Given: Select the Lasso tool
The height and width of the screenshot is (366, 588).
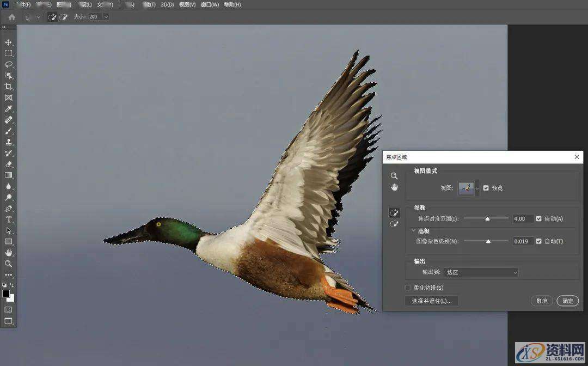Looking at the screenshot, I should tap(8, 64).
